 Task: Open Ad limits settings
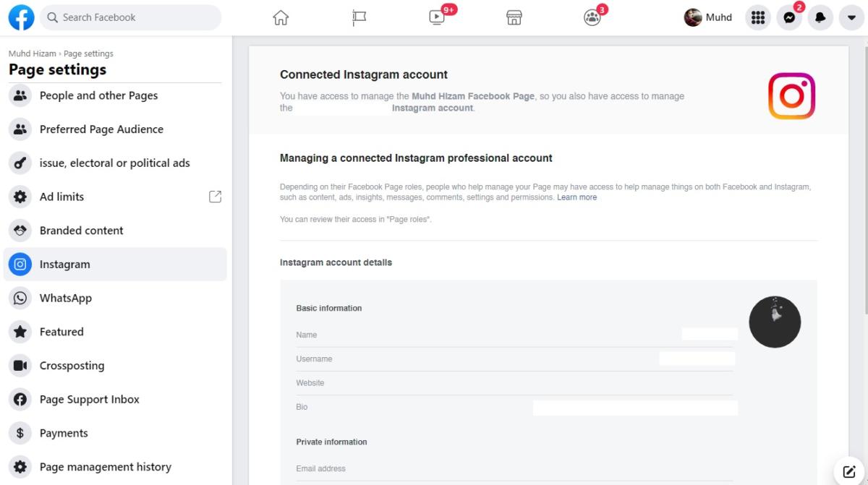pyautogui.click(x=116, y=197)
